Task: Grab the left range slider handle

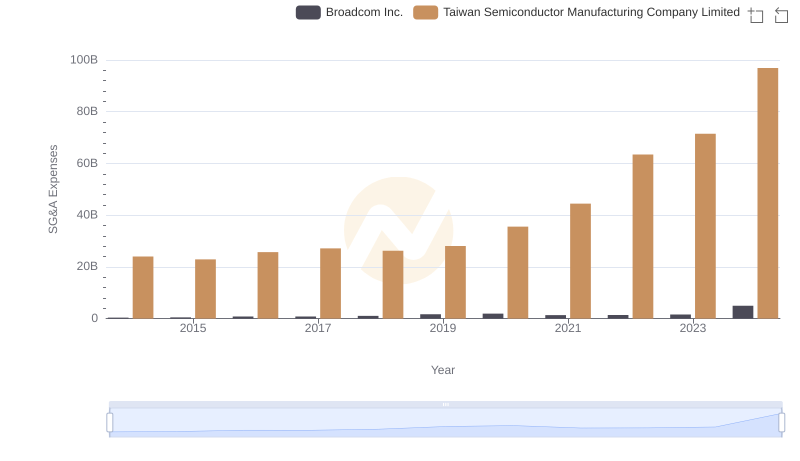Action: click(110, 423)
